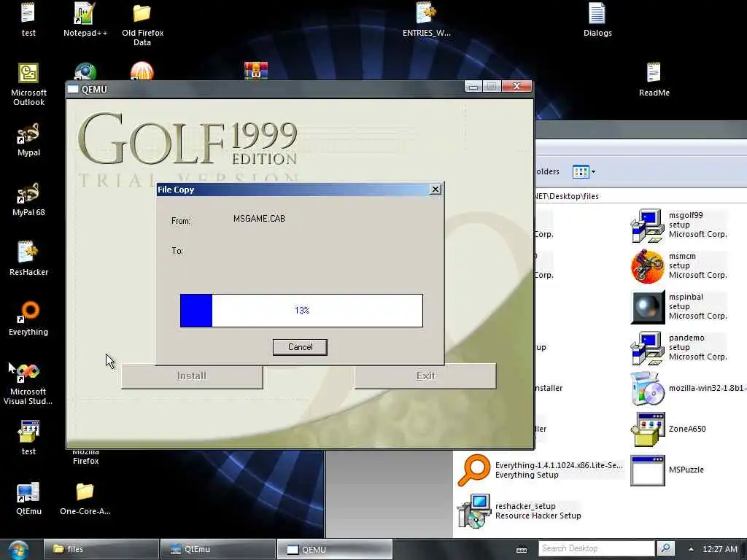The image size is (747, 560).
Task: Cancel the File Copy operation
Action: coord(300,347)
